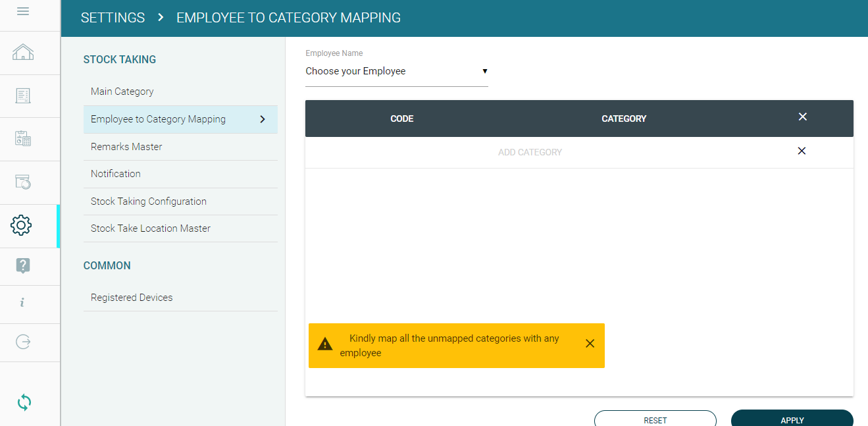Go to the home icon
Screen dimensions: 868x426
point(23,52)
